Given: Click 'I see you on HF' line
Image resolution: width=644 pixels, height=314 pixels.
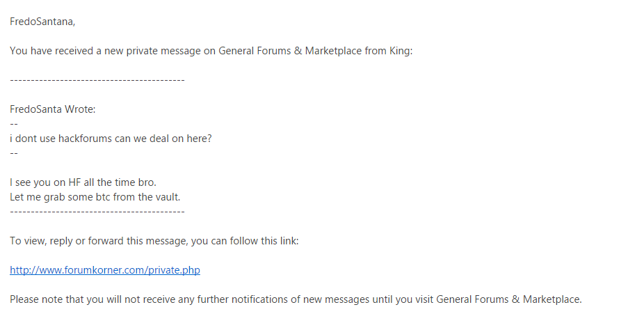Looking at the screenshot, I should (45, 182).
